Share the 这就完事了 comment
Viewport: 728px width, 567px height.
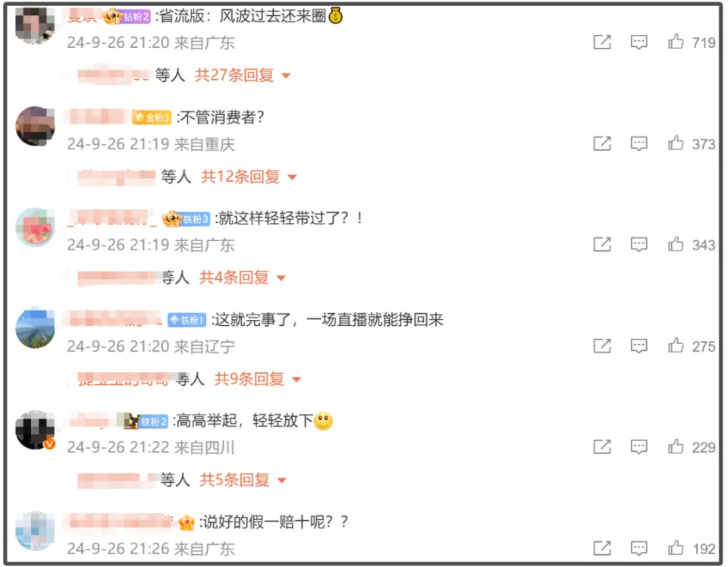(602, 346)
